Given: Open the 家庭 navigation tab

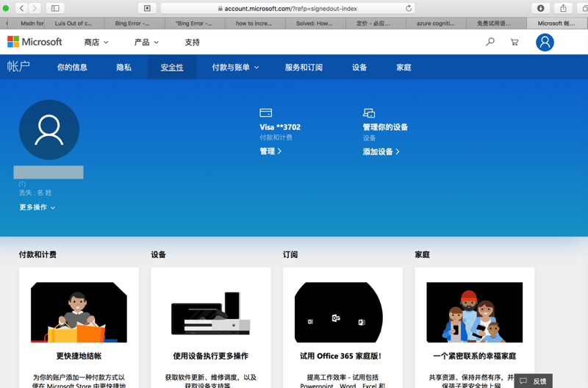Looking at the screenshot, I should click(404, 68).
